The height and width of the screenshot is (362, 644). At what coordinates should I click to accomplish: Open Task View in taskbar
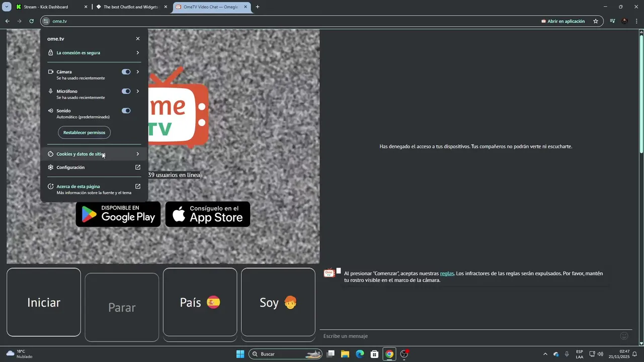331,354
